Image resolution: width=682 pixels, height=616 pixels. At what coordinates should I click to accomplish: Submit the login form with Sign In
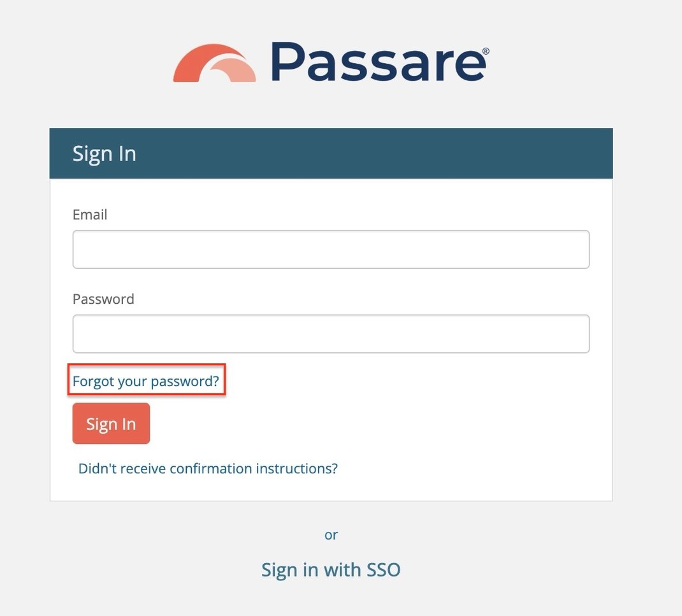click(x=111, y=423)
